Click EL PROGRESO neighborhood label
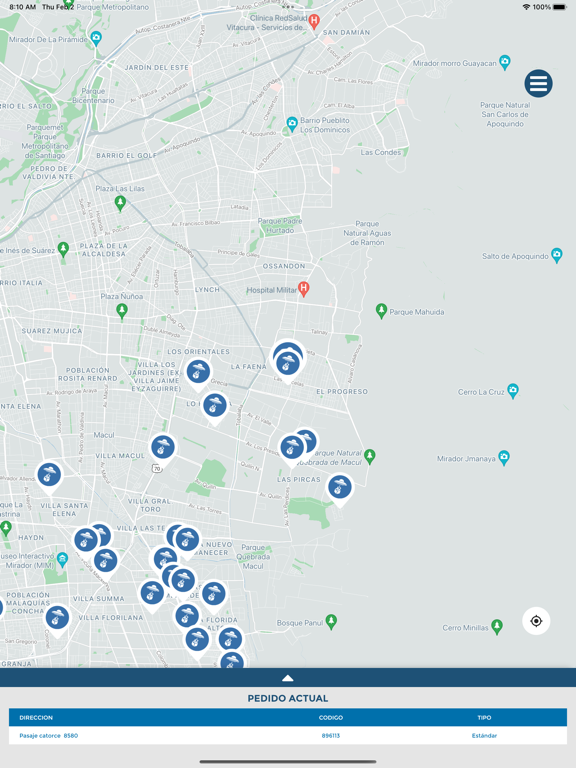The height and width of the screenshot is (768, 576). pos(342,391)
